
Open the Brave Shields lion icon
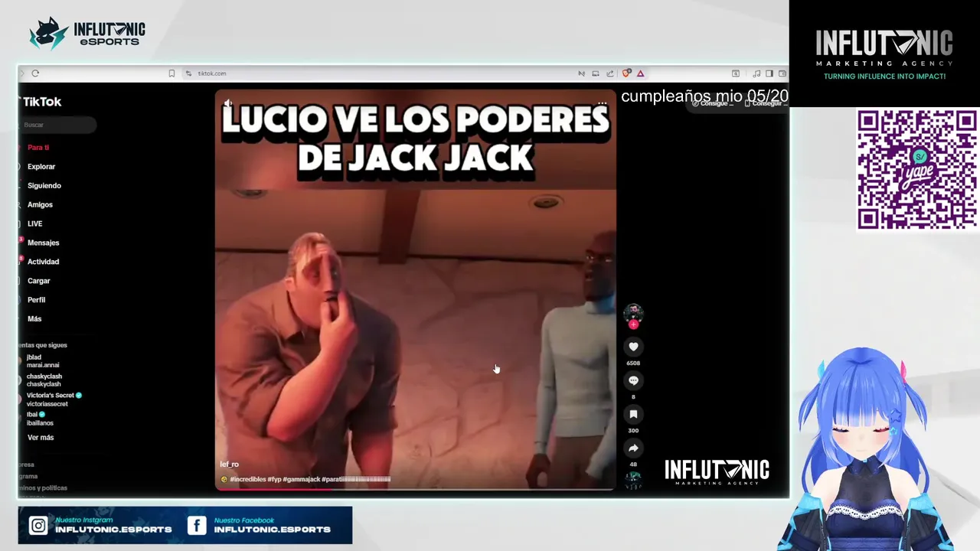point(626,73)
